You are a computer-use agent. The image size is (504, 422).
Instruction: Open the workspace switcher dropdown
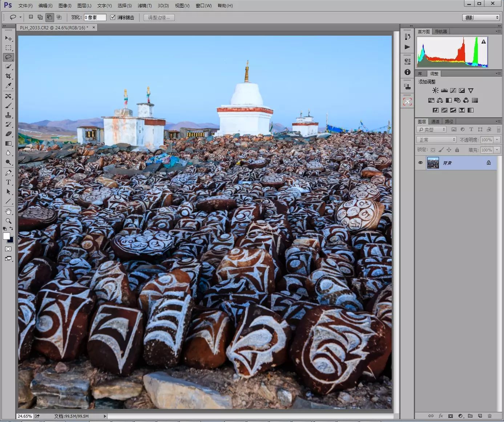coord(481,17)
